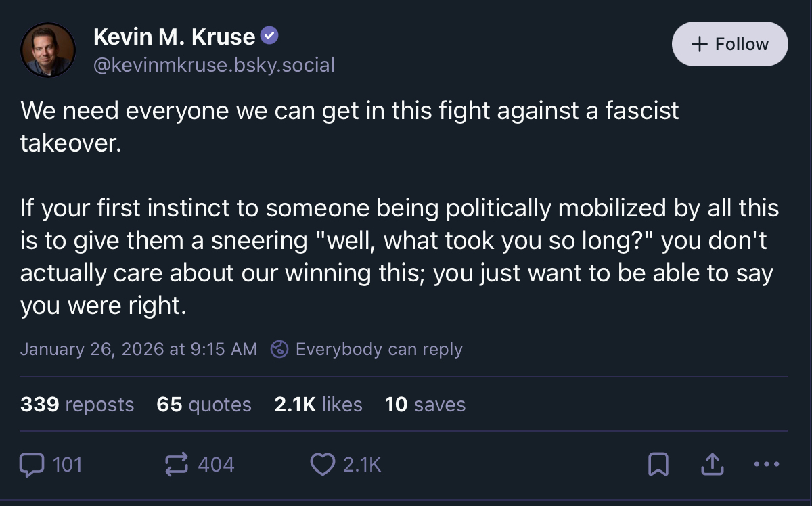View the 339 reposts list
The height and width of the screenshot is (506, 812).
pos(77,405)
